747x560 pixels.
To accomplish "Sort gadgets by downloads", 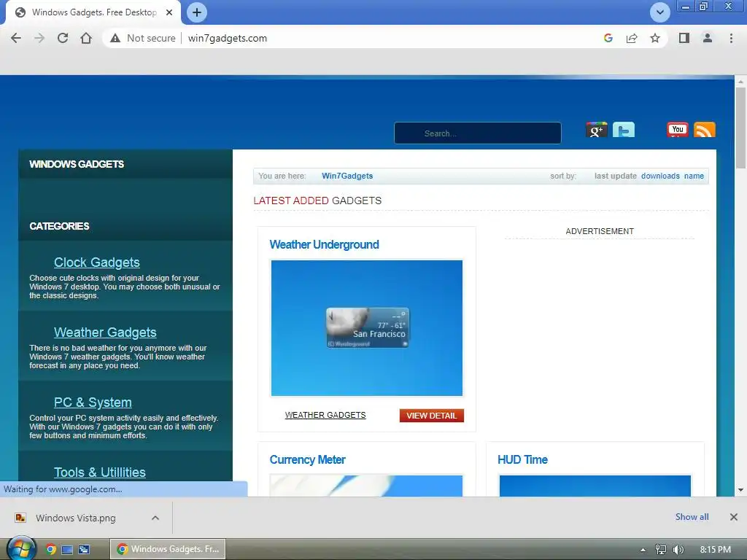I will (660, 176).
